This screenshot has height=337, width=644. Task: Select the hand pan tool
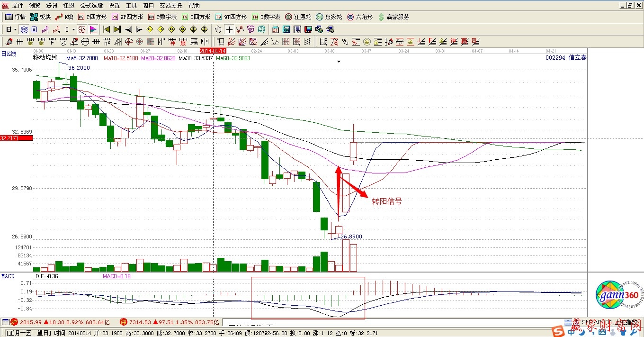218,29
